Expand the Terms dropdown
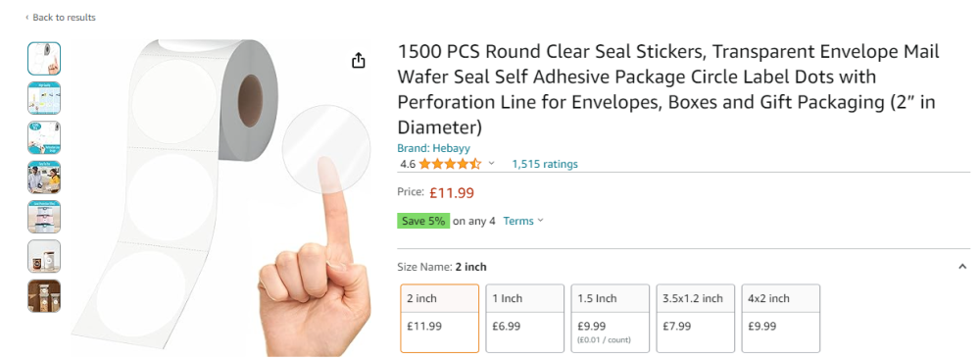The image size is (980, 360). point(523,221)
